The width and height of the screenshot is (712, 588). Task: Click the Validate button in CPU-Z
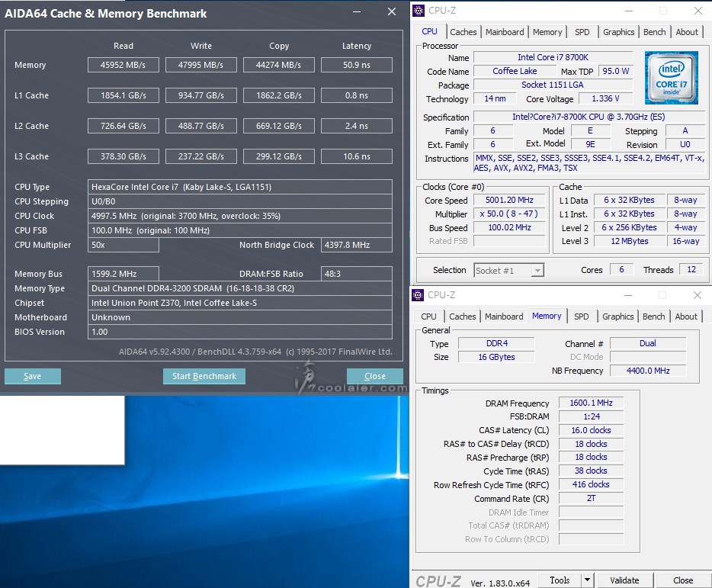(624, 580)
